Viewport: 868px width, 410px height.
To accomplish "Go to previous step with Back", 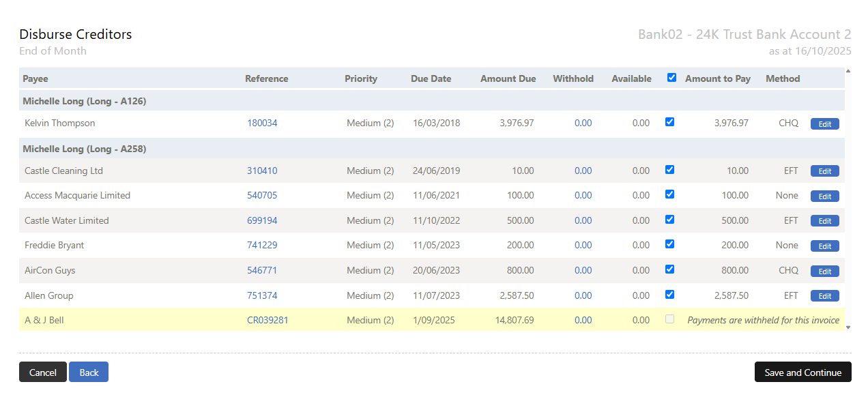I will click(x=89, y=372).
